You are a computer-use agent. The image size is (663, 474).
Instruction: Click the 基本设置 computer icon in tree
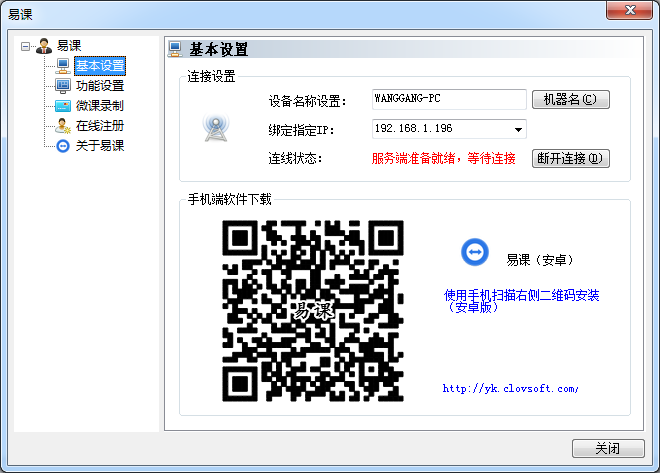click(x=63, y=66)
